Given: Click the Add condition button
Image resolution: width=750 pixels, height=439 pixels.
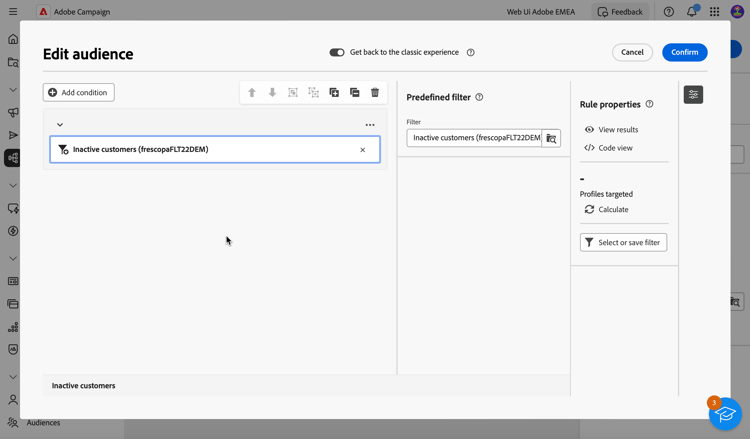Looking at the screenshot, I should click(x=79, y=93).
